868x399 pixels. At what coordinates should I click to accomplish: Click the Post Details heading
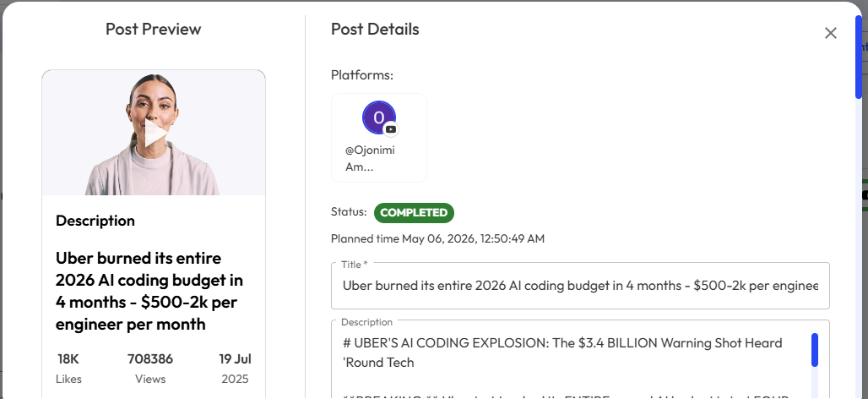click(375, 29)
